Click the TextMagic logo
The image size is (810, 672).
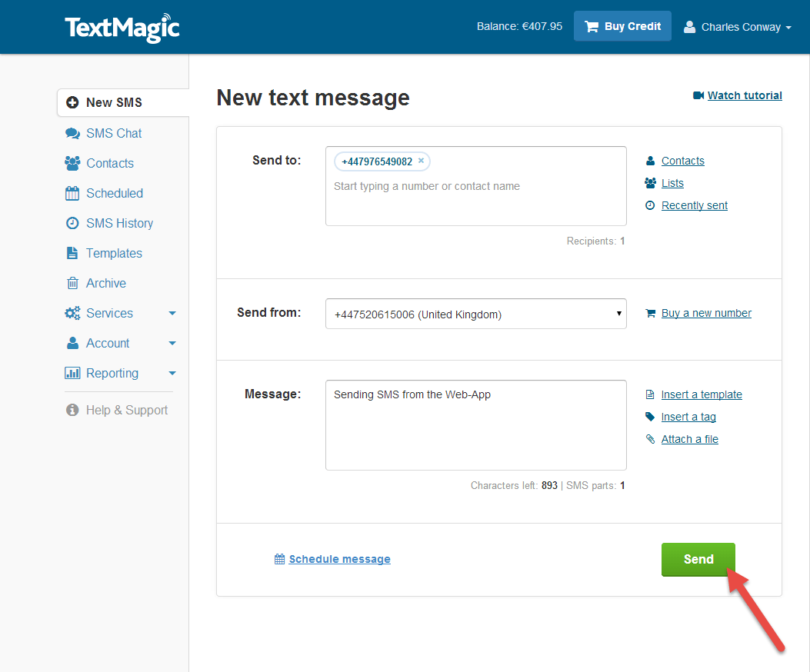[x=122, y=28]
